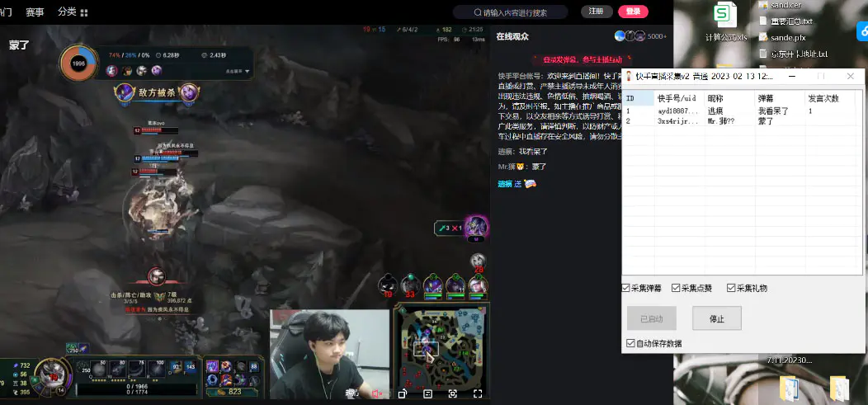Click the 注册 register button
Screen dimensions: 868x405
597,12
